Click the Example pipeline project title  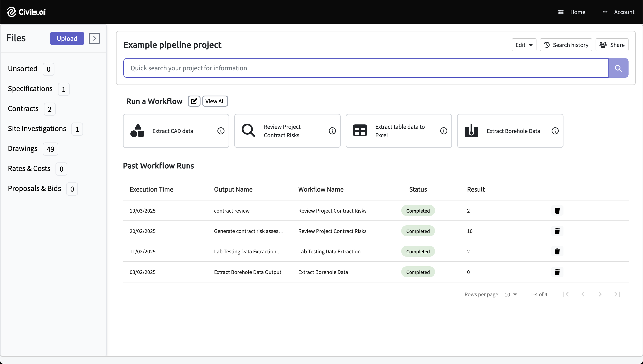point(172,45)
